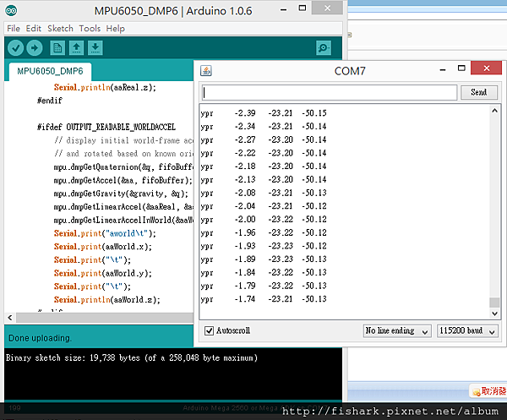Image resolution: width=507 pixels, height=420 pixels.
Task: Click the Verify sketch checkmark icon
Action: pyautogui.click(x=14, y=47)
